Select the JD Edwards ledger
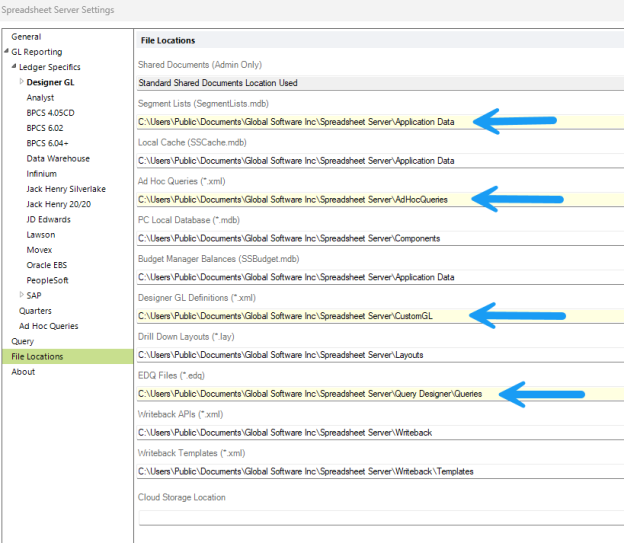Image resolution: width=624 pixels, height=543 pixels. 48,219
